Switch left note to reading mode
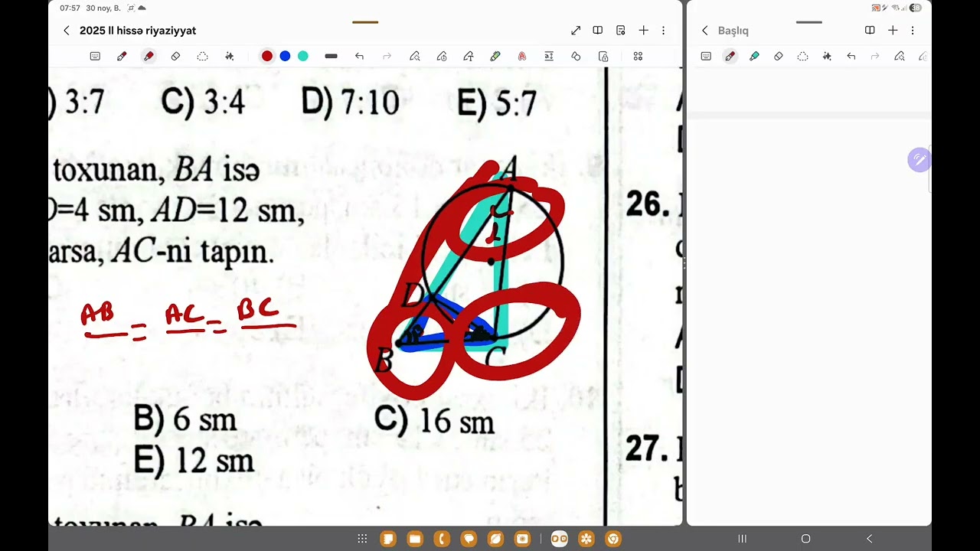Screen dimensions: 980x551 pos(598,31)
